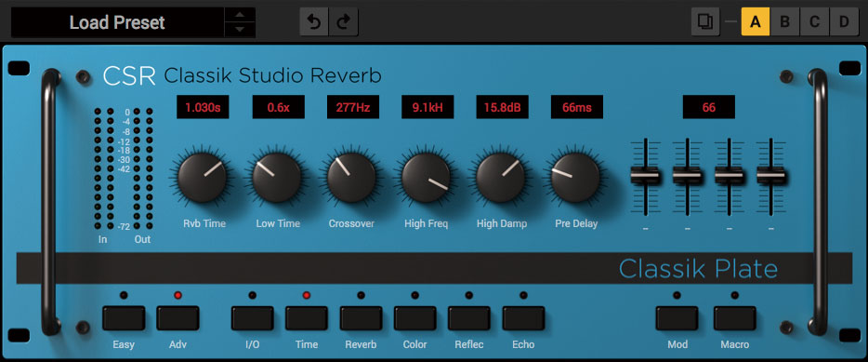Toggle the Adv mode button
The width and height of the screenshot is (868, 362).
click(x=178, y=318)
